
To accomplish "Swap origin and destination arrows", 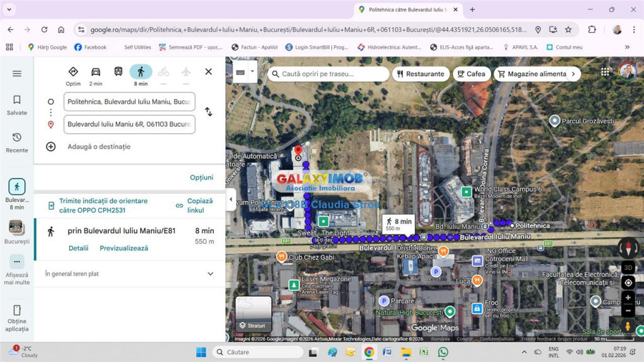I will [x=208, y=112].
